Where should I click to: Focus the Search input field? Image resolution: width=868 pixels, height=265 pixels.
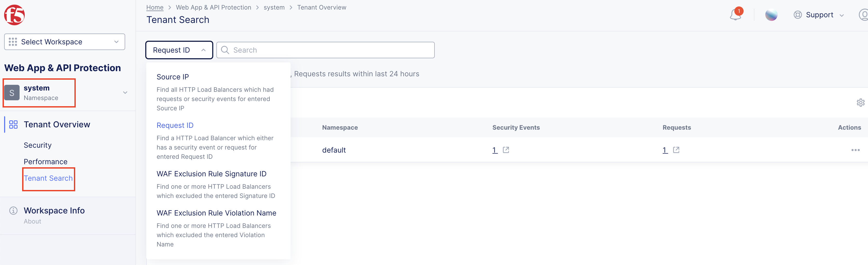point(325,50)
